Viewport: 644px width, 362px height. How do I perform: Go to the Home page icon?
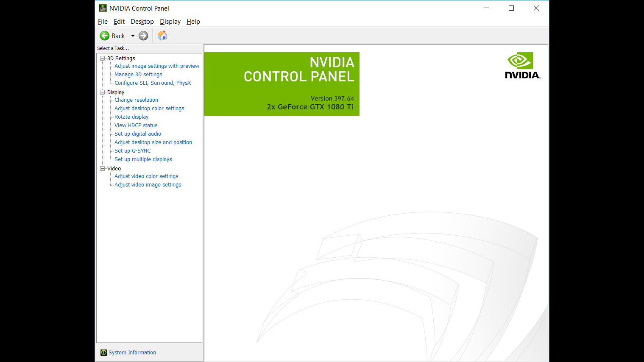pyautogui.click(x=162, y=36)
